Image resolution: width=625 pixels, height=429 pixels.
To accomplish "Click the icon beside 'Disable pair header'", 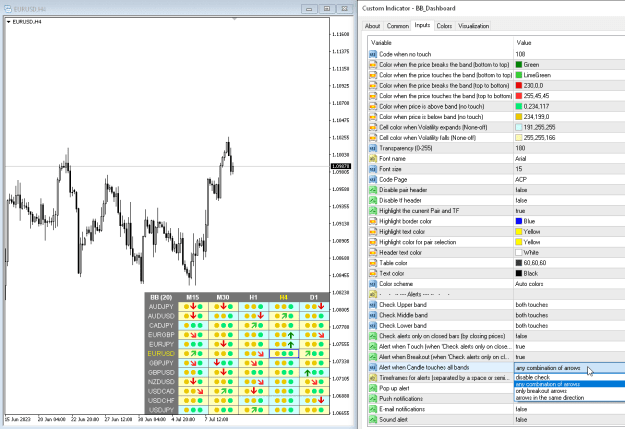I will click(373, 190).
